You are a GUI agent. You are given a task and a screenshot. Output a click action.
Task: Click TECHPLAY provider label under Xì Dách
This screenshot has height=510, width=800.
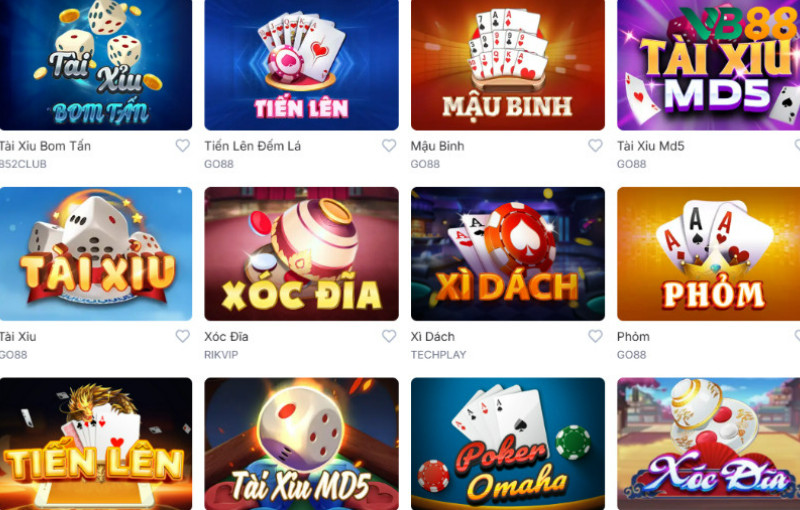point(438,354)
